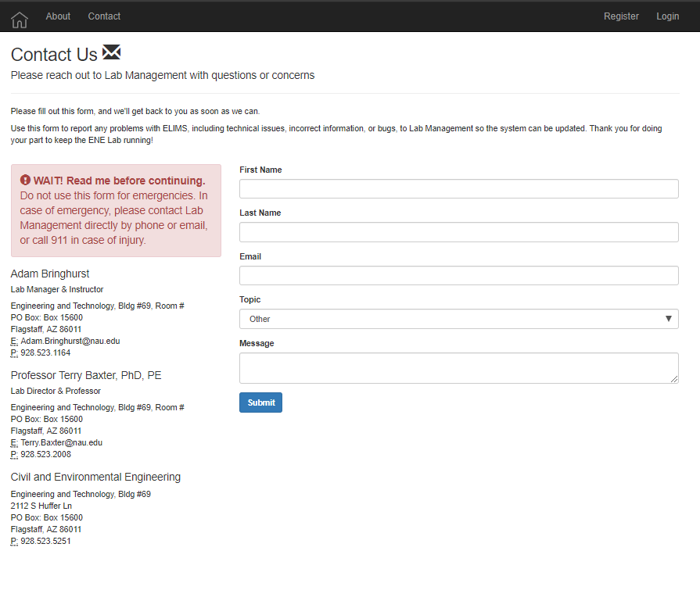The height and width of the screenshot is (601, 700).
Task: Click the Lab Manager & Instructor title
Action: point(57,289)
